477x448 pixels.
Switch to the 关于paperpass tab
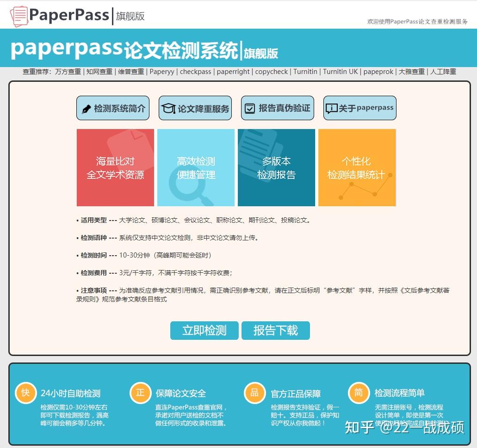click(x=360, y=107)
